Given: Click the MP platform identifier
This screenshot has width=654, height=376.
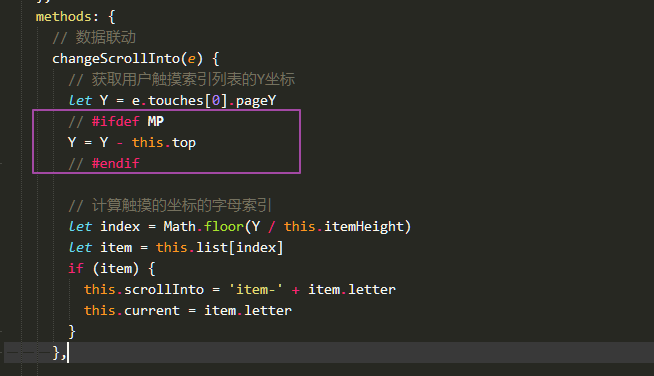Looking at the screenshot, I should coord(156,121).
